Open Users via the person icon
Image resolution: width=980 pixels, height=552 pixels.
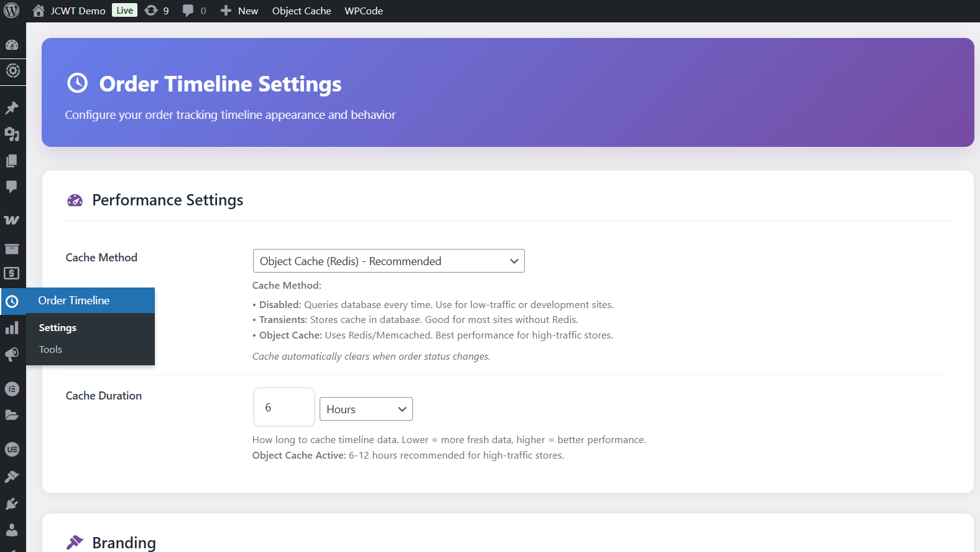(12, 530)
